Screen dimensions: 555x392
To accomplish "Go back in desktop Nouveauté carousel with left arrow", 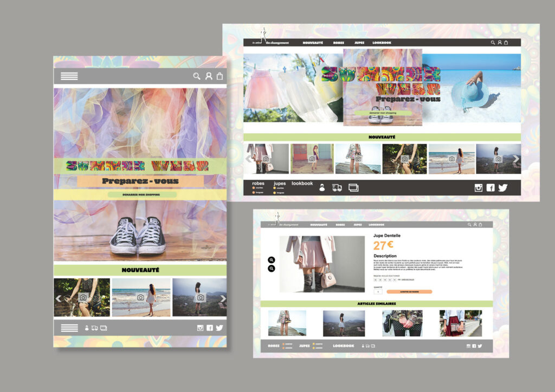I will [x=249, y=159].
